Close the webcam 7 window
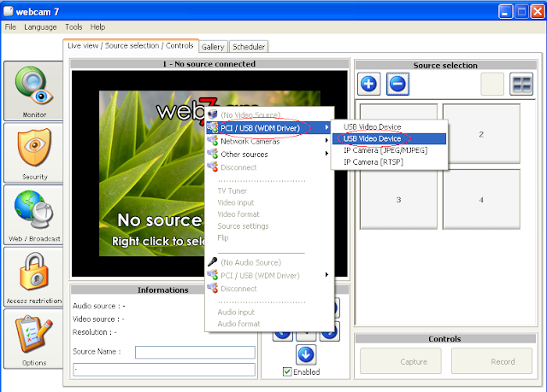Viewport: 547px width, 392px height. [538, 12]
